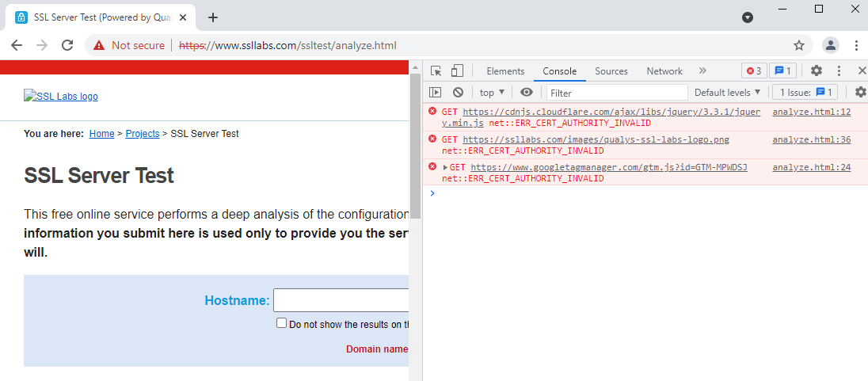Show the console sidebar icon

click(x=436, y=93)
